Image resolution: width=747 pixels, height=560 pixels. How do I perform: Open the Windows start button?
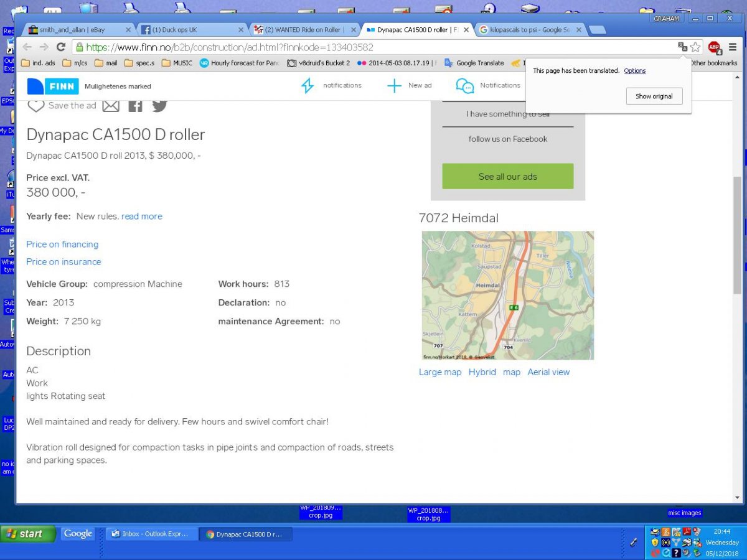click(x=28, y=534)
